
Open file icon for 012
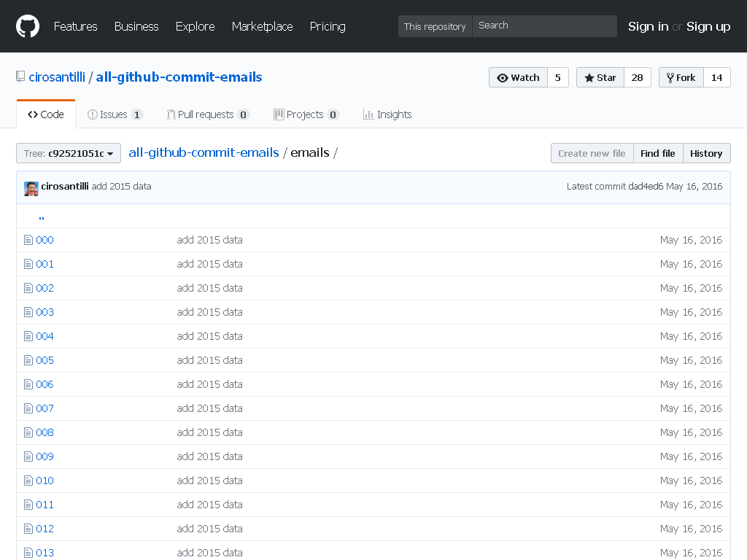(28, 529)
